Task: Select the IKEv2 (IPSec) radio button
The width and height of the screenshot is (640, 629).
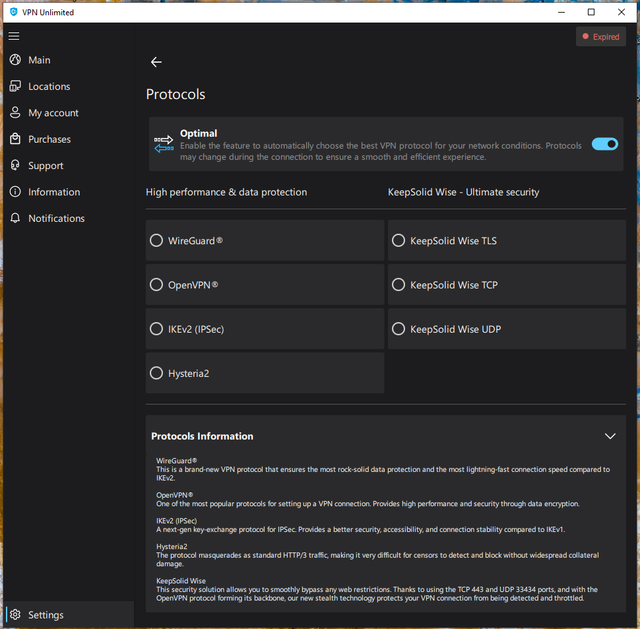Action: [x=156, y=329]
